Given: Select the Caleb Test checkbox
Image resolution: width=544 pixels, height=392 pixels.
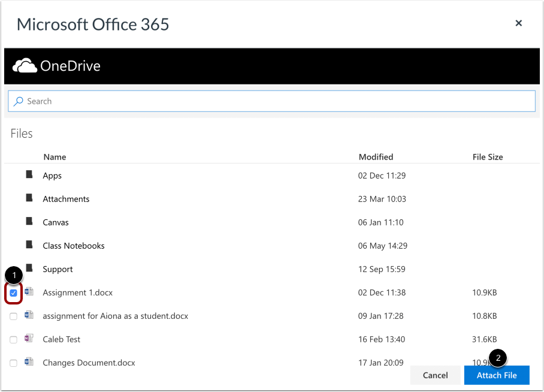Looking at the screenshot, I should coord(13,339).
